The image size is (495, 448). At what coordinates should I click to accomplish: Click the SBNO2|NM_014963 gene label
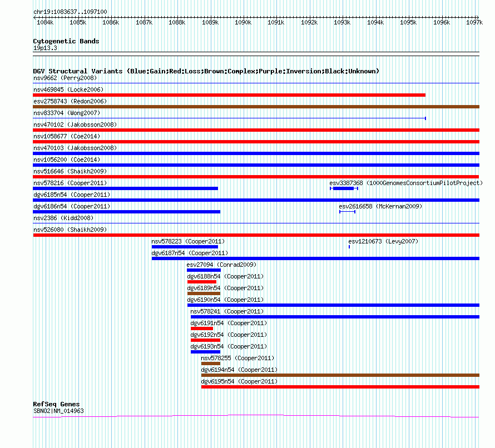(58, 411)
